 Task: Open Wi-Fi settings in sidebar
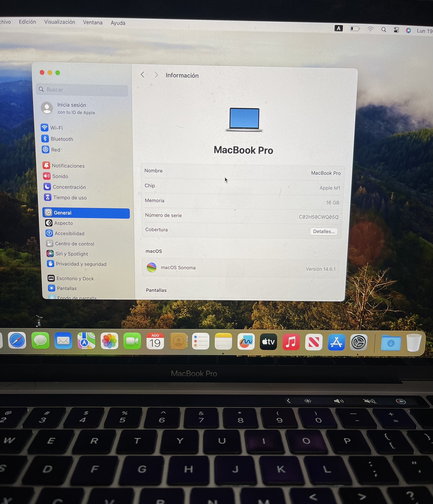click(52, 128)
